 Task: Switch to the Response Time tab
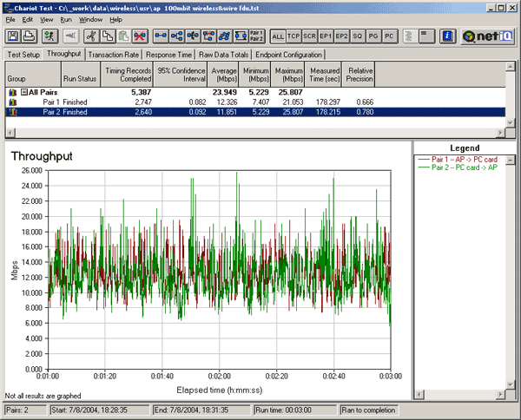[x=170, y=54]
